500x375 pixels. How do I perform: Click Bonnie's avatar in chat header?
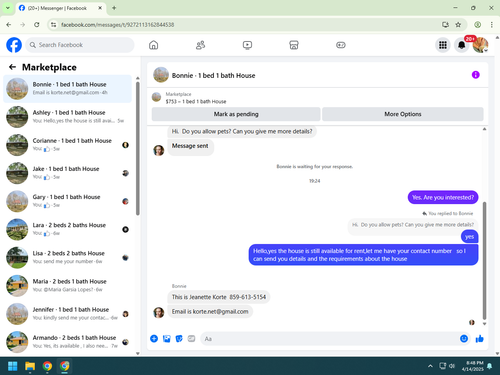(161, 75)
